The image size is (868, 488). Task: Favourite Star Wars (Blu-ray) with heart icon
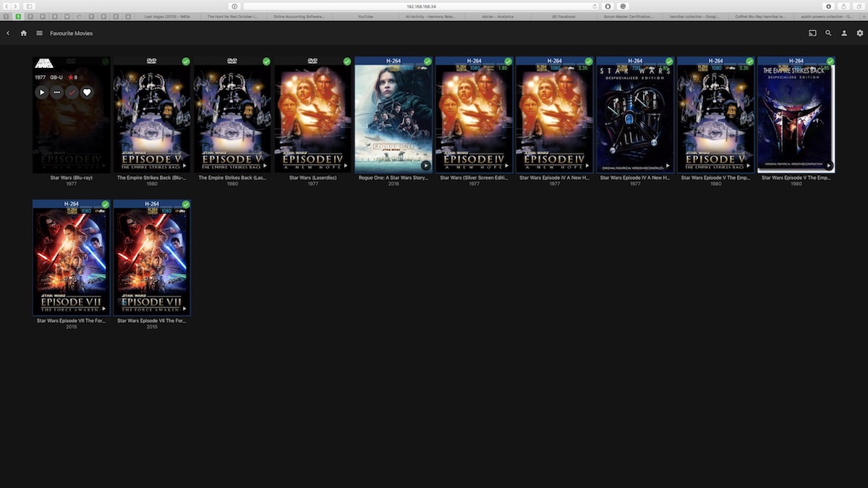(87, 93)
